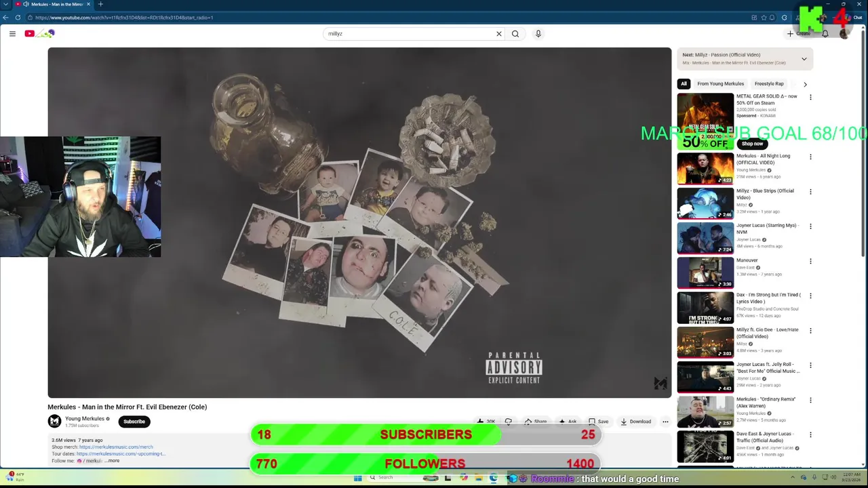
Task: Open Merkules - All Night Long thumbnail
Action: point(705,168)
